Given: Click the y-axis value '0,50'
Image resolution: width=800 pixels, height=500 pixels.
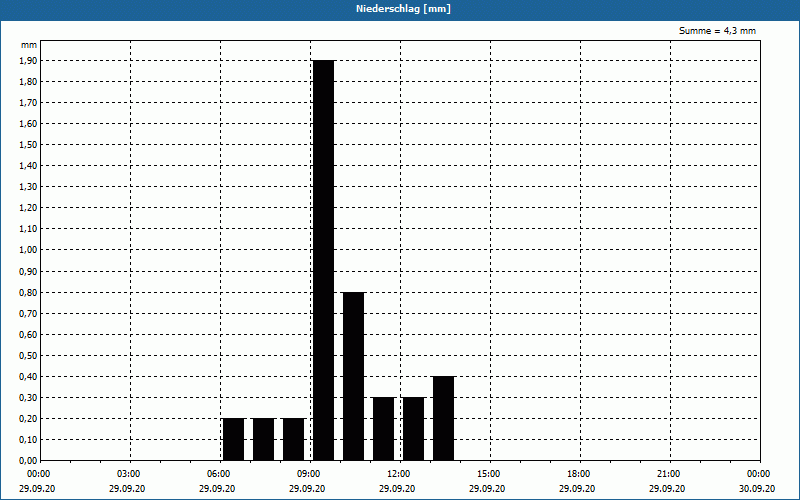Looking at the screenshot, I should coord(28,356).
